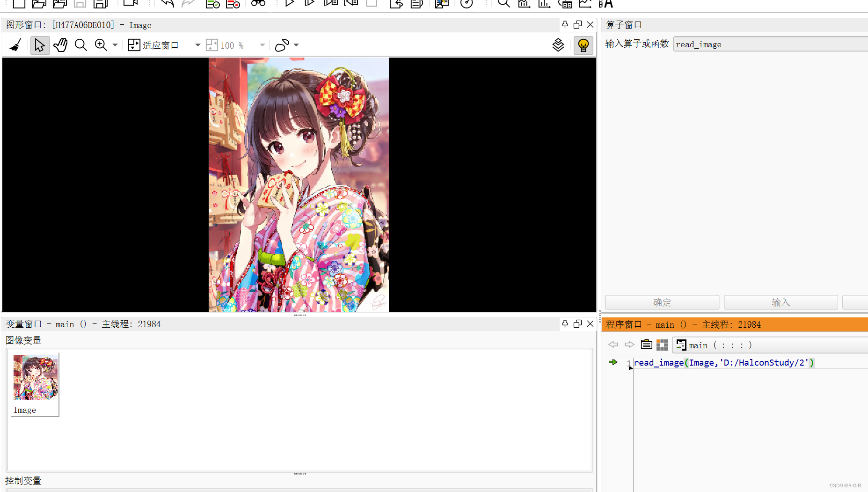Click the zoom window magnifier in top toolbar

tap(503, 4)
